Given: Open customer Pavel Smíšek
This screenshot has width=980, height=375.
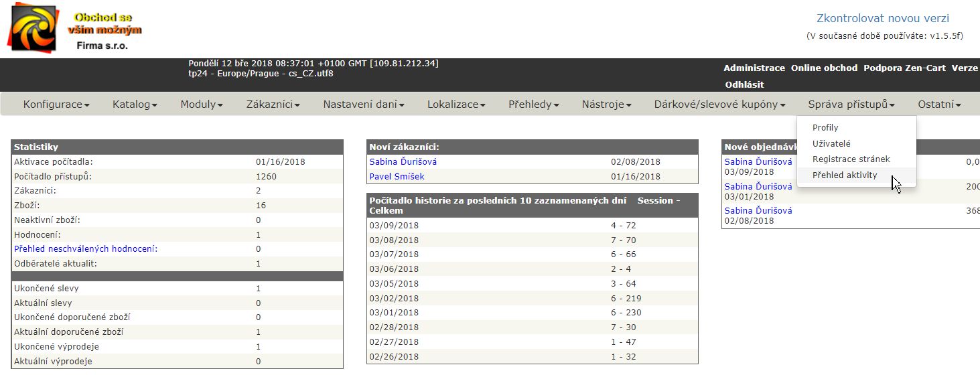Looking at the screenshot, I should (x=397, y=177).
